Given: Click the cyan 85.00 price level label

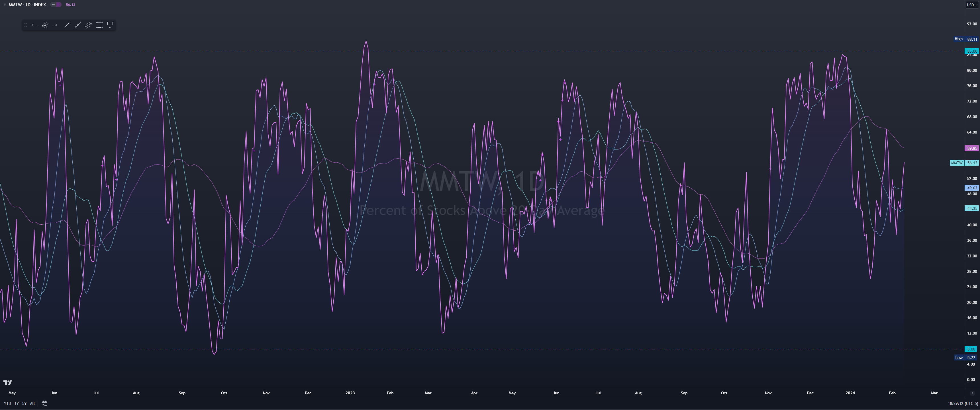Looking at the screenshot, I should [x=972, y=51].
